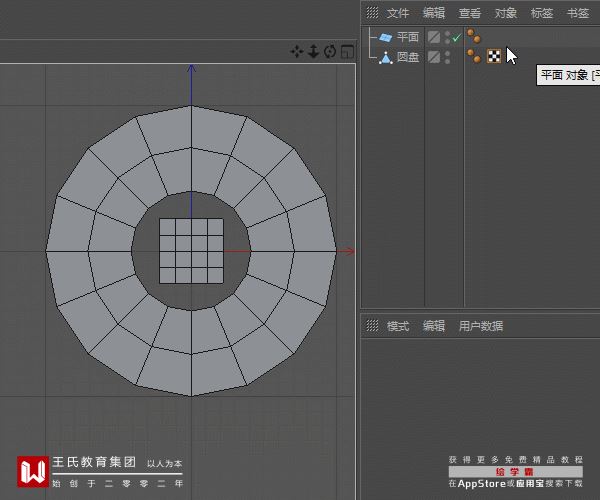
Task: Open the 文件 menu in Object Manager
Action: [398, 13]
